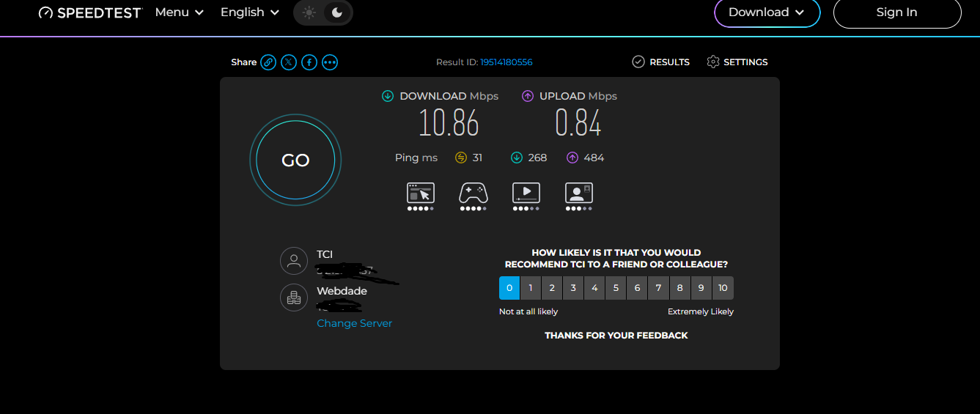Select rating 10 Extremely Likely
Viewport: 980px width, 414px height.
[x=723, y=288]
